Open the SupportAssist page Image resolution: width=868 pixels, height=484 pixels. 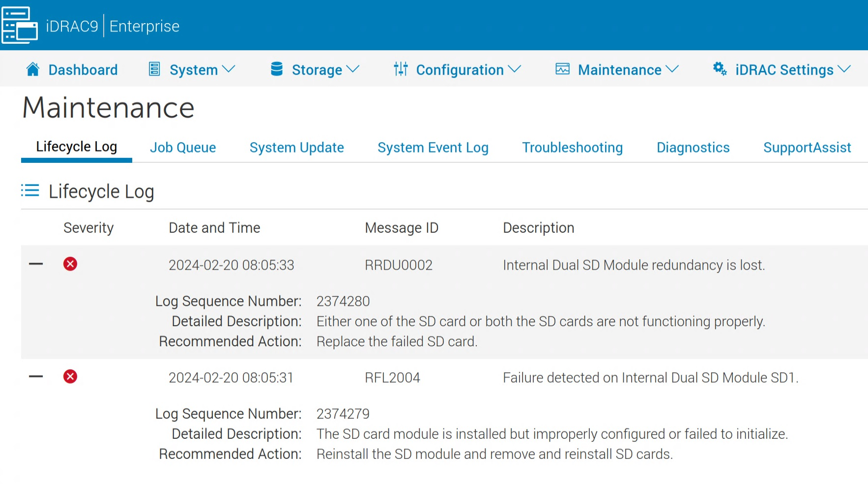pos(807,147)
